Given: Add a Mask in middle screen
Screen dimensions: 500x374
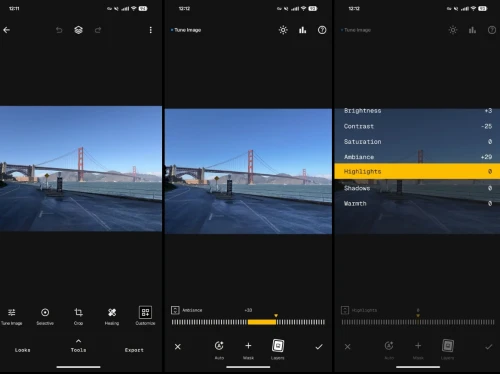Looking at the screenshot, I should (248, 350).
